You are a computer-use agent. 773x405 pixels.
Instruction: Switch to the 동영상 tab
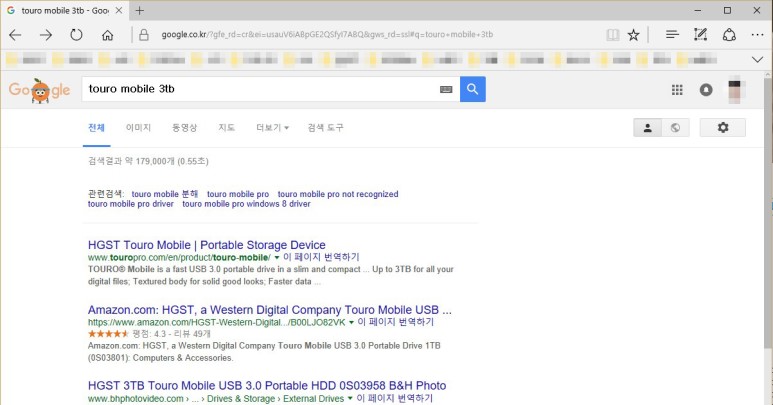pos(184,128)
